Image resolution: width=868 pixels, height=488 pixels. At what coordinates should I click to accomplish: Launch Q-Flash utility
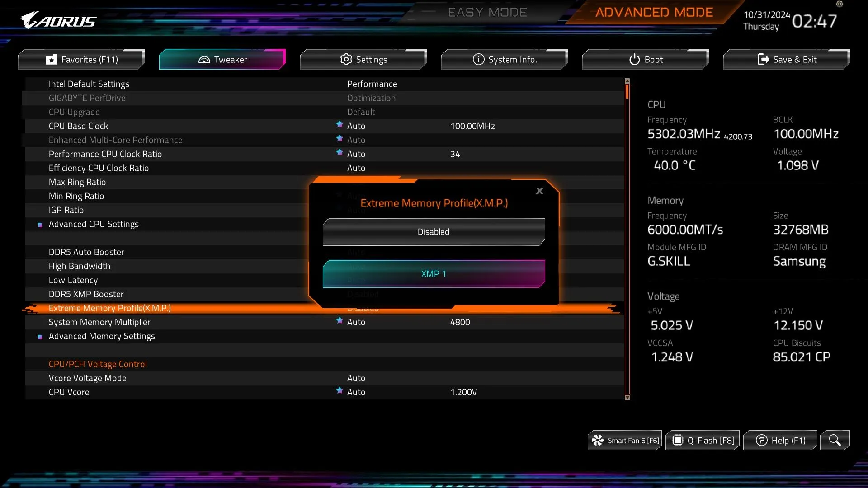coord(702,440)
